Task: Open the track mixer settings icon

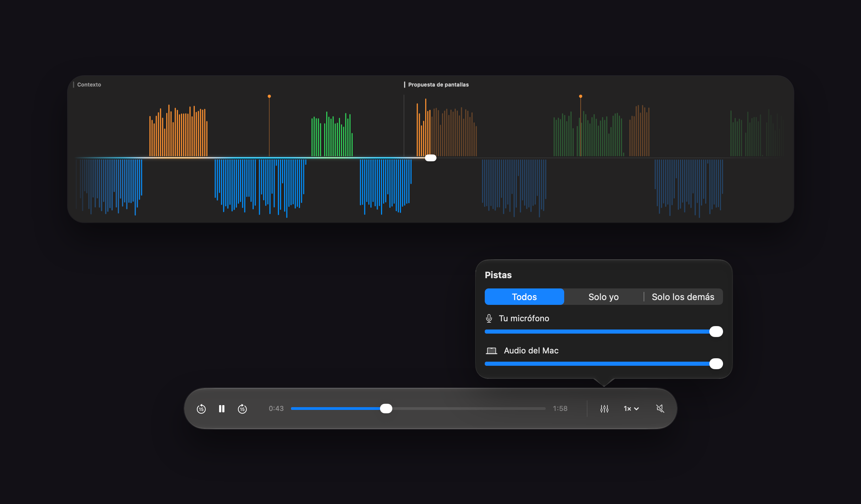Action: pos(605,409)
